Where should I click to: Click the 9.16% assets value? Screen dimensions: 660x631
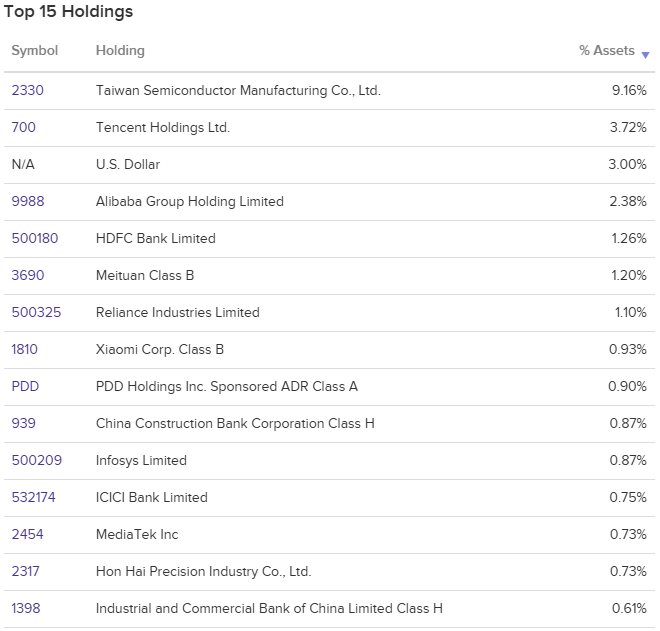(x=629, y=91)
